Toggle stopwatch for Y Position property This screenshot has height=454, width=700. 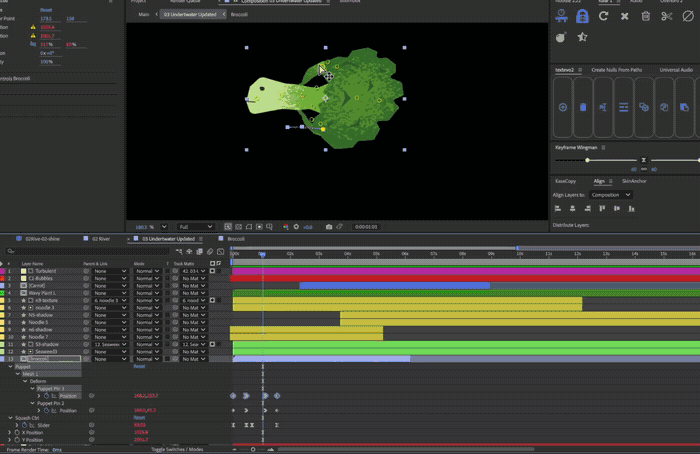pos(17,440)
